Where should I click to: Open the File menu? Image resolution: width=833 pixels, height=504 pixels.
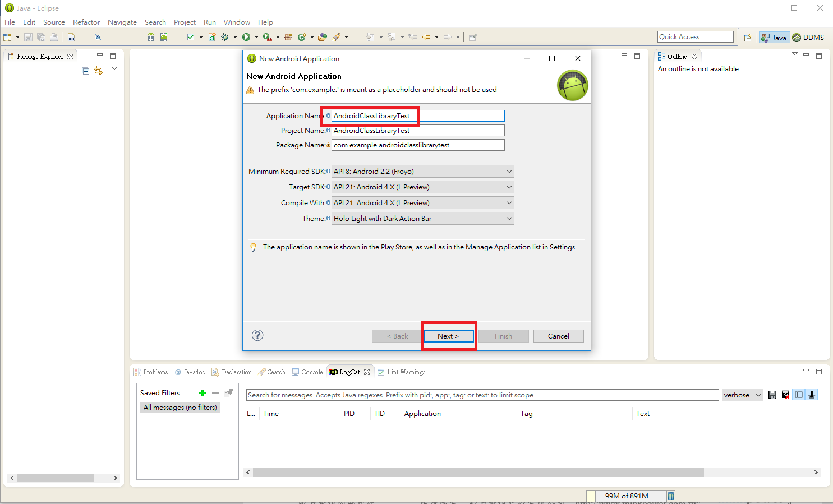[x=10, y=22]
